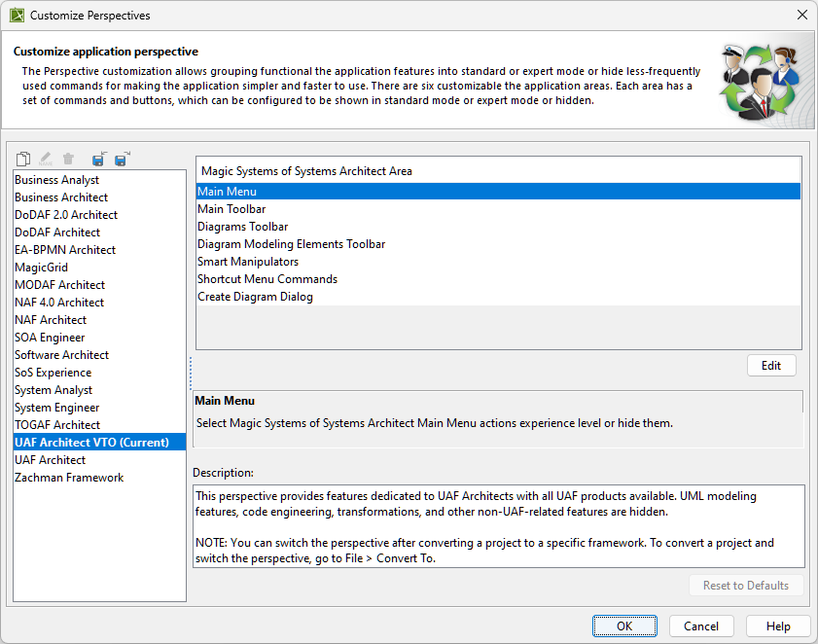Select MODAF Architect in perspective list
818x644 pixels.
click(x=99, y=284)
